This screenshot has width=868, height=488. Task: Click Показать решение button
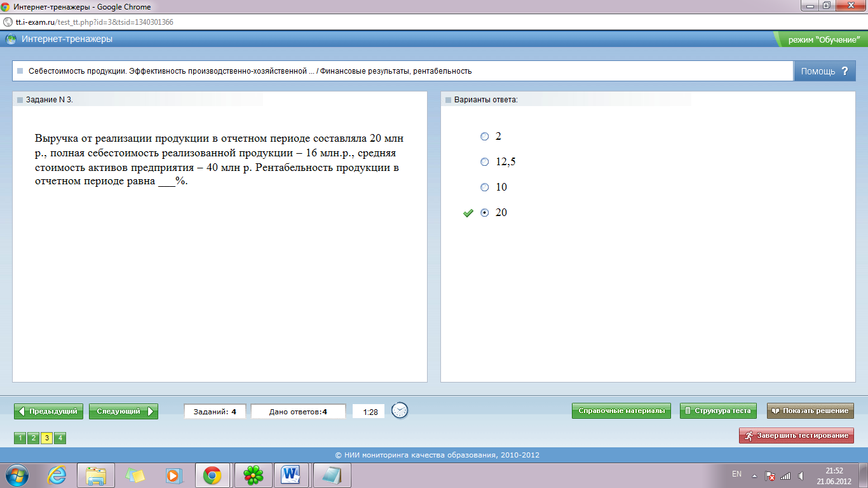point(810,410)
